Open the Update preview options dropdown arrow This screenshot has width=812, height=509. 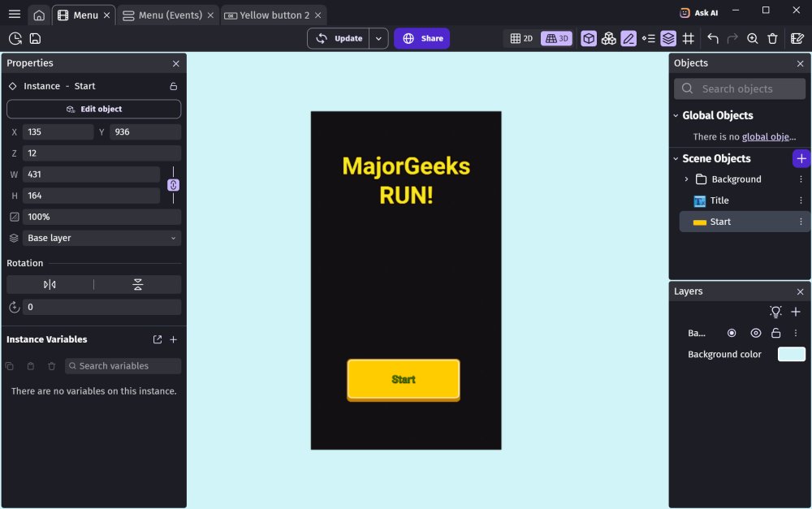pos(378,38)
